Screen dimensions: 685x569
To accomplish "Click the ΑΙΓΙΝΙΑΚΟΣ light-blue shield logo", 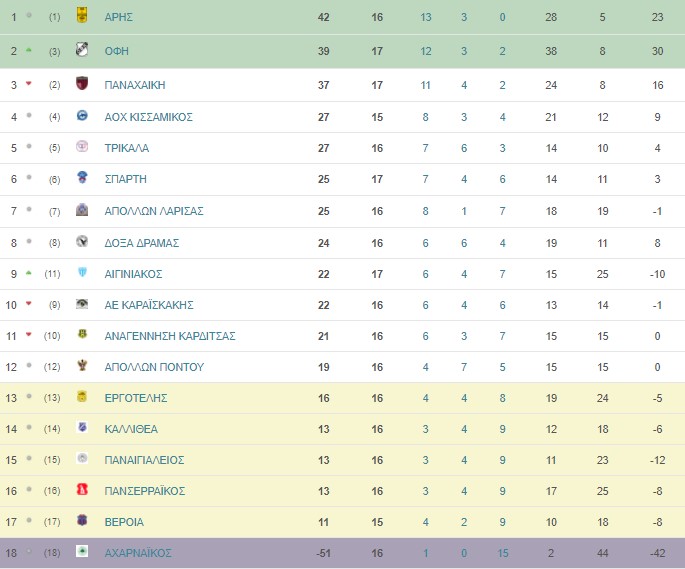I will click(82, 272).
